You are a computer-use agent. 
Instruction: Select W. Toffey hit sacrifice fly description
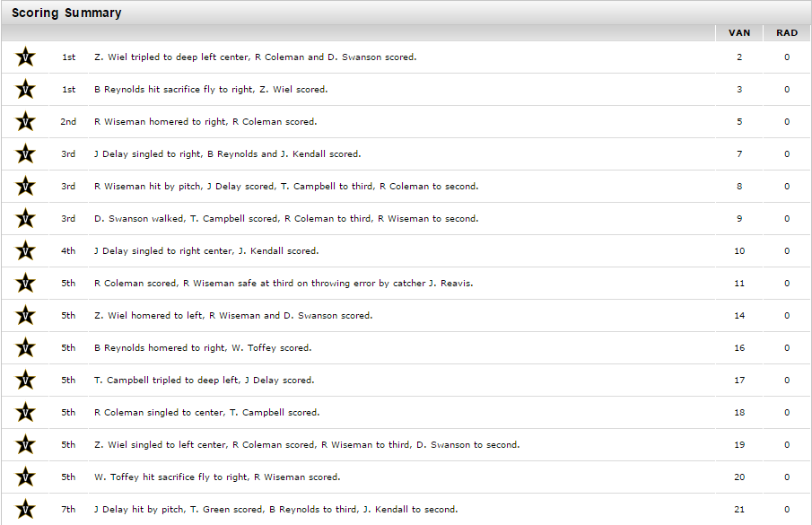click(217, 477)
